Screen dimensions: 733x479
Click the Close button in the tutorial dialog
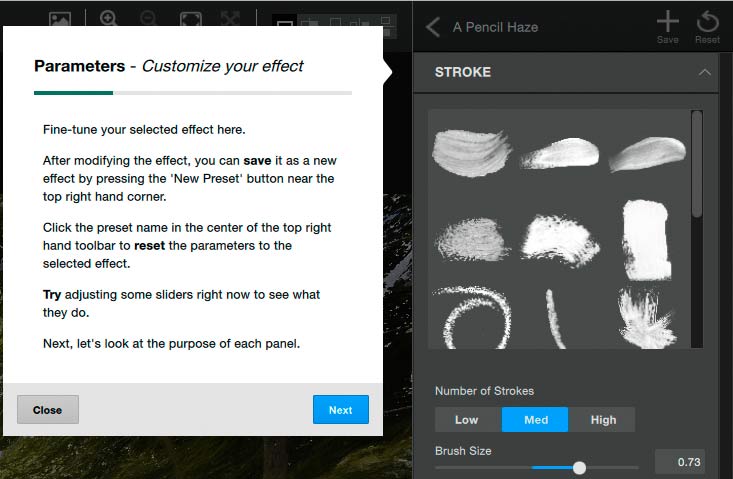(48, 410)
